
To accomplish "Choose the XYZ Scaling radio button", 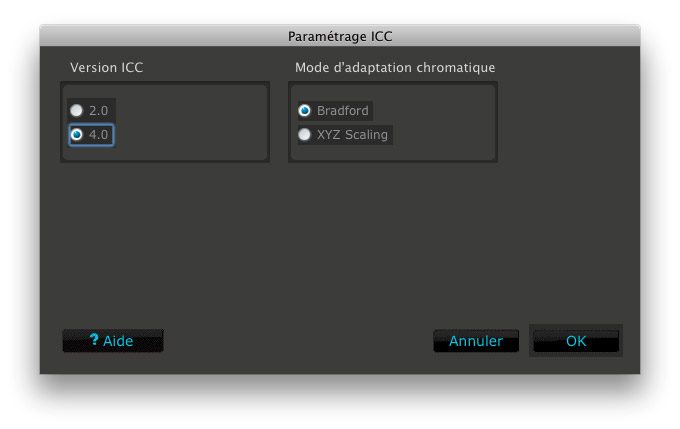I will (x=304, y=134).
